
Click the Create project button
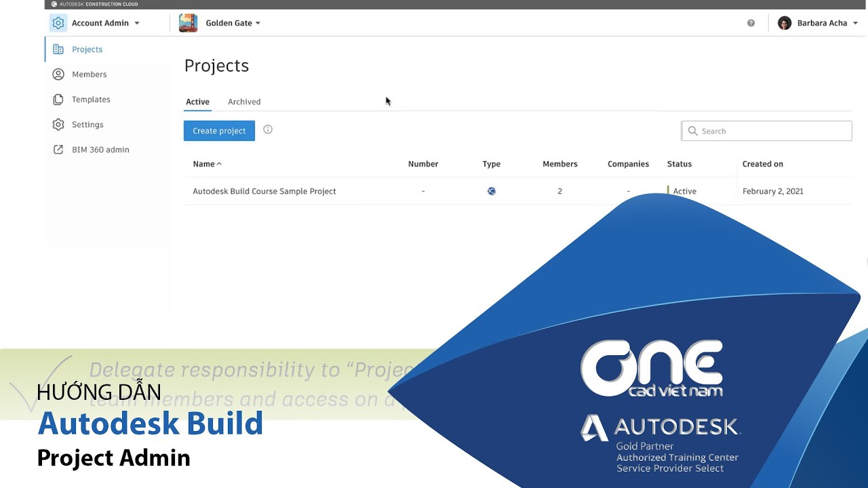[x=219, y=131]
